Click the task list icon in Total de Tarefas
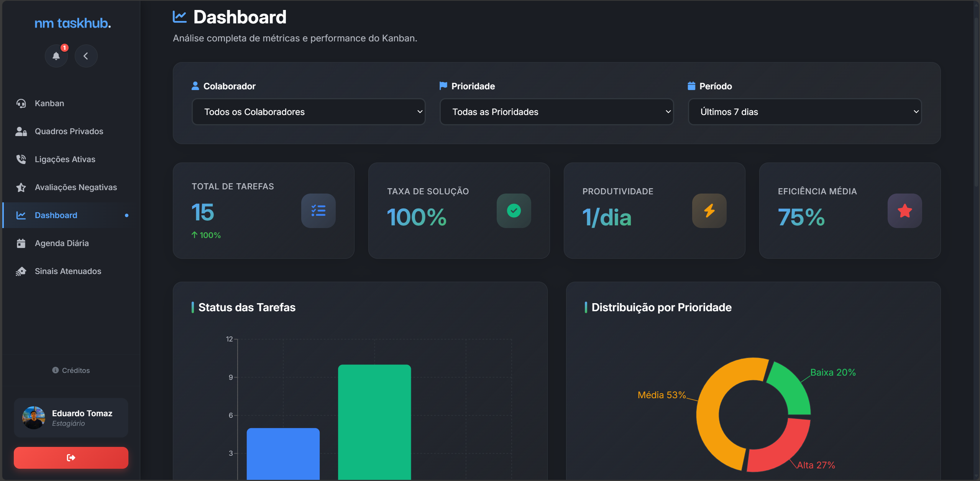The image size is (980, 481). pos(318,211)
